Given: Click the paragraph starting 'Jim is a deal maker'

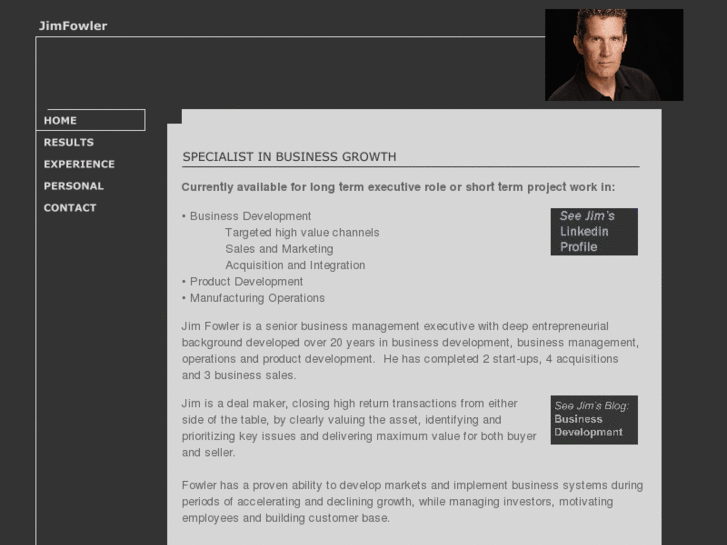Looking at the screenshot, I should coord(360,428).
